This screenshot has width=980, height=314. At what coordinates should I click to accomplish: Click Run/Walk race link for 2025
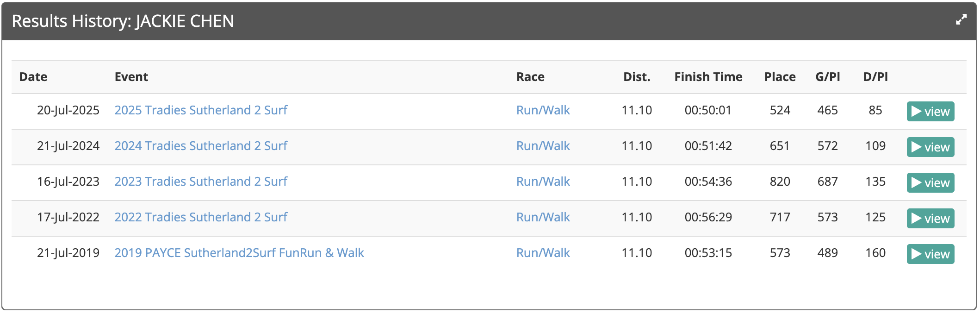(543, 110)
